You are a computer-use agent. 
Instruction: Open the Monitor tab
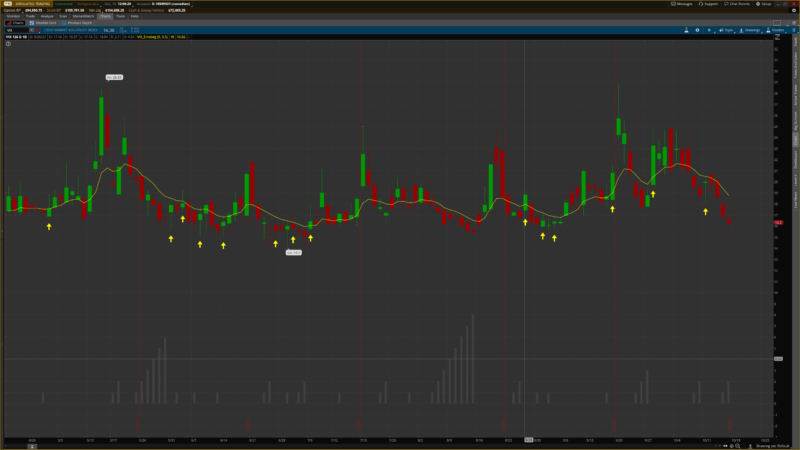point(13,16)
